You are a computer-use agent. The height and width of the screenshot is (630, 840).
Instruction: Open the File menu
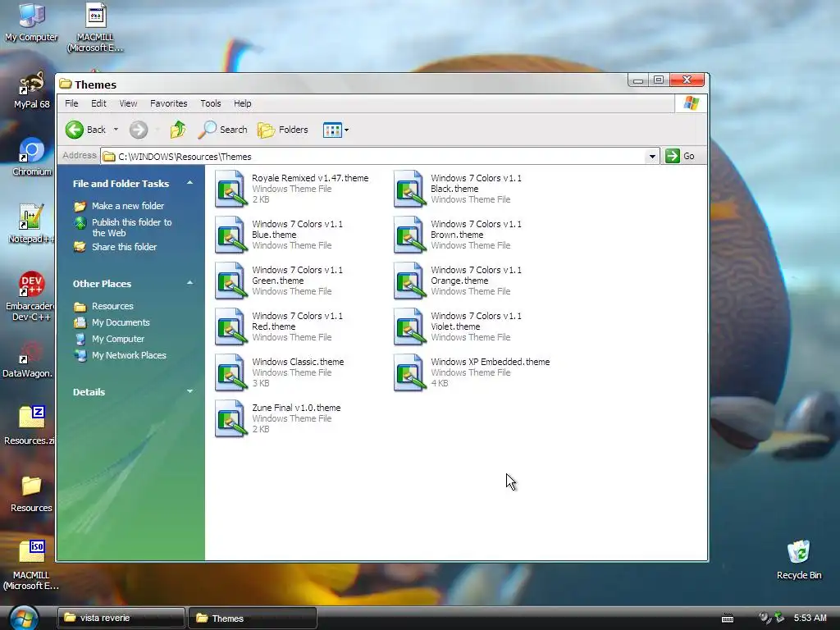click(x=71, y=103)
